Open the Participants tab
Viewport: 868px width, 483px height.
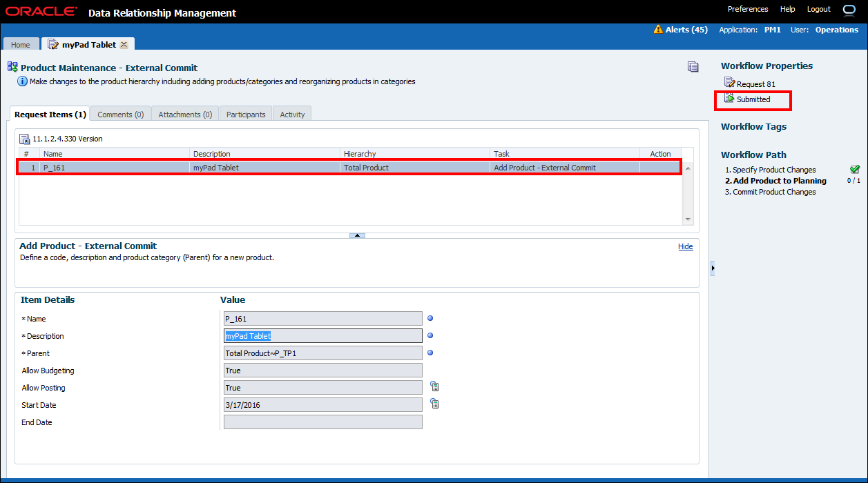tap(246, 115)
